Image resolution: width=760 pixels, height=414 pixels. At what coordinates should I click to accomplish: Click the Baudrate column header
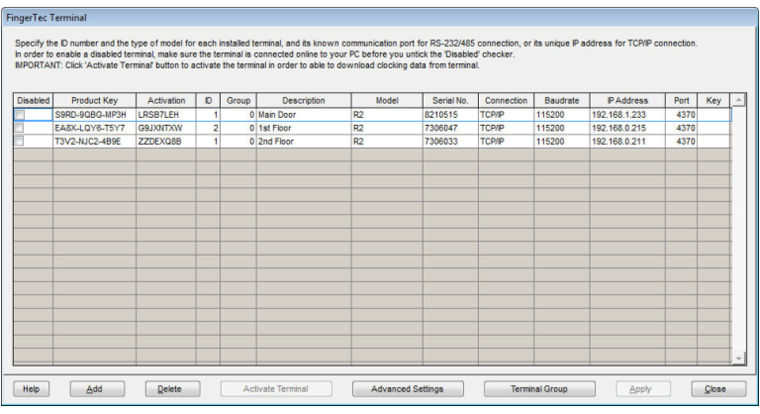(x=562, y=100)
